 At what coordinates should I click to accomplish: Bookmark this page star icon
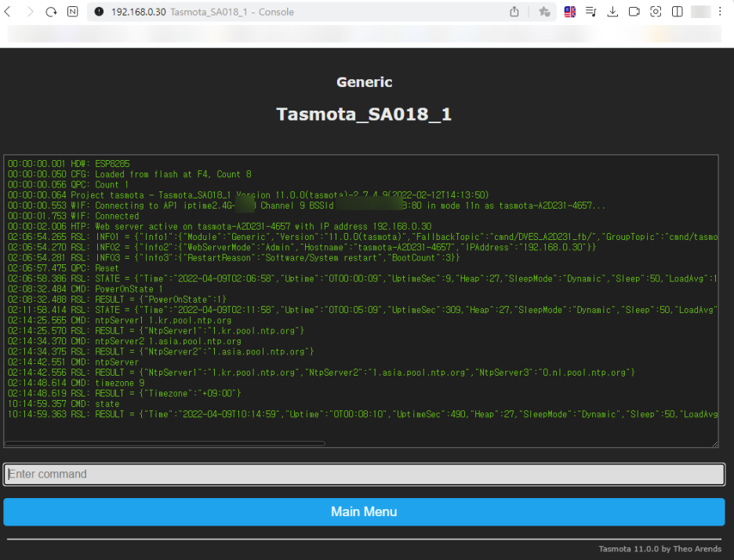pos(544,12)
